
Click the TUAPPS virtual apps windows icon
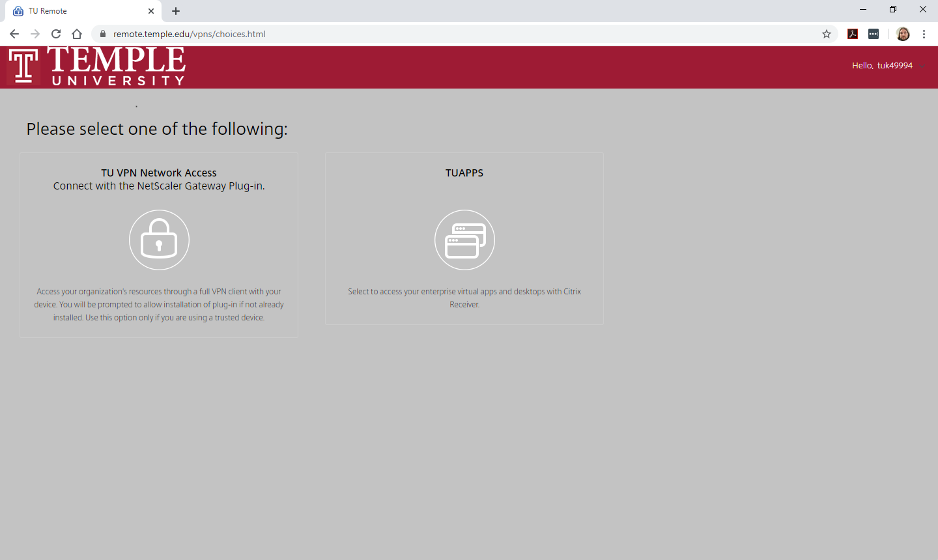(464, 240)
